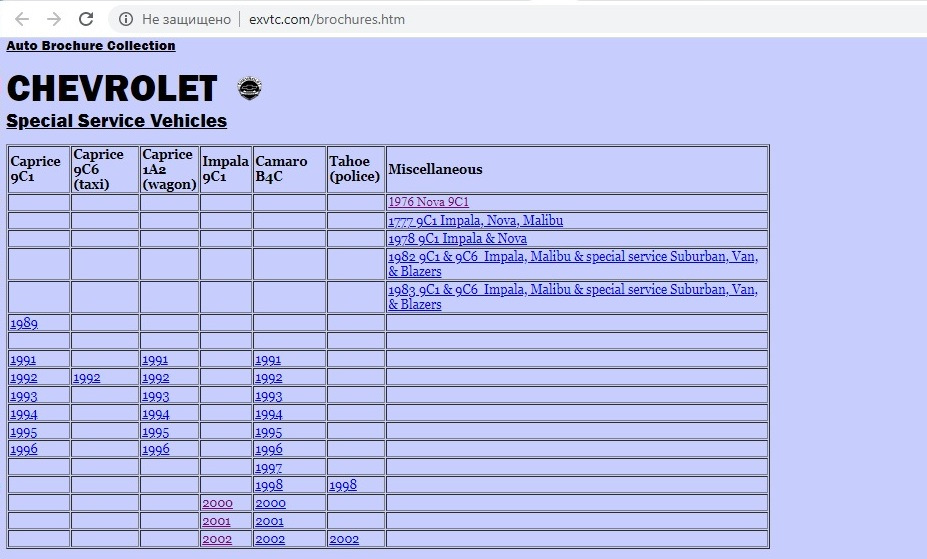Open the 2000 Camaro B4C link

tap(270, 503)
